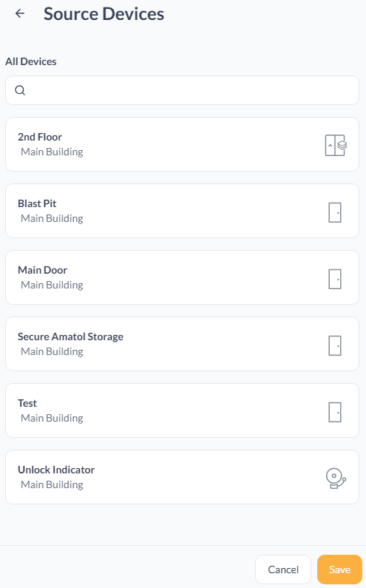Save the selected source devices
The image size is (366, 588).
tap(339, 570)
